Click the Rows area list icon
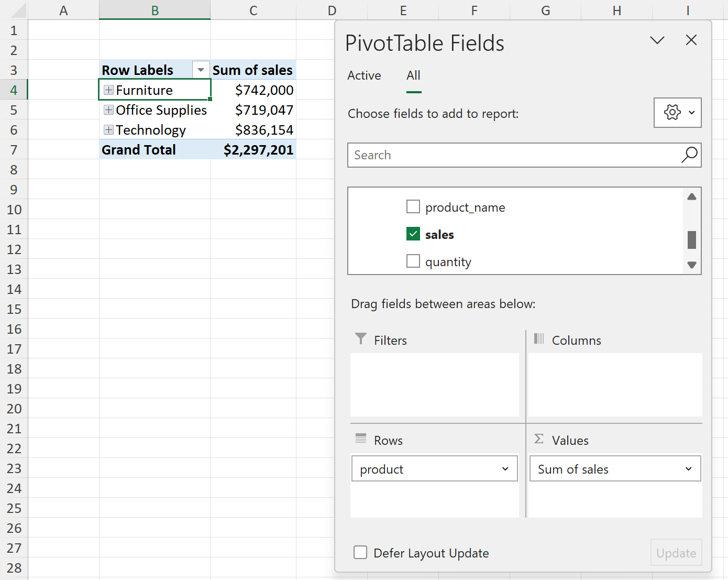 pyautogui.click(x=360, y=439)
